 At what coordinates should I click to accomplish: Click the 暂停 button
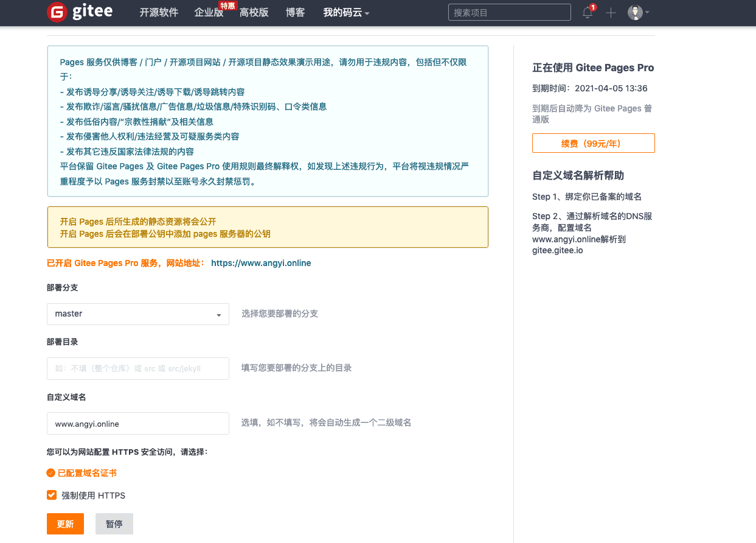[x=114, y=524]
